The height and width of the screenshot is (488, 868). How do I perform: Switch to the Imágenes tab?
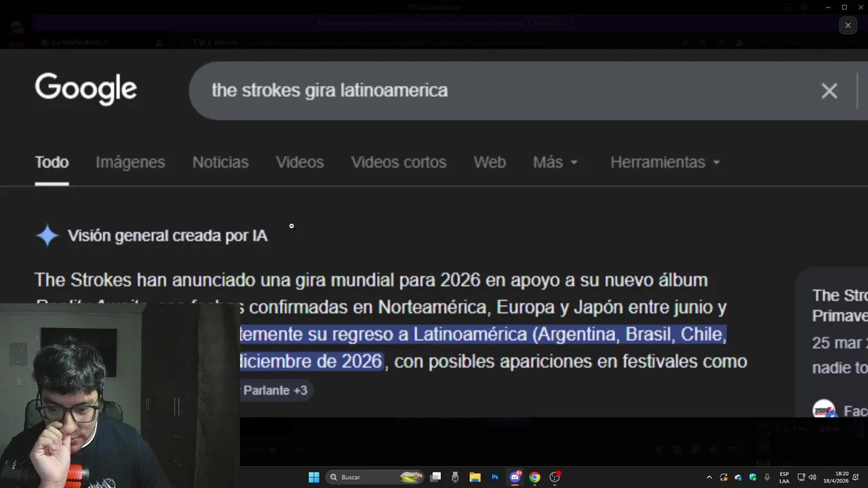130,163
